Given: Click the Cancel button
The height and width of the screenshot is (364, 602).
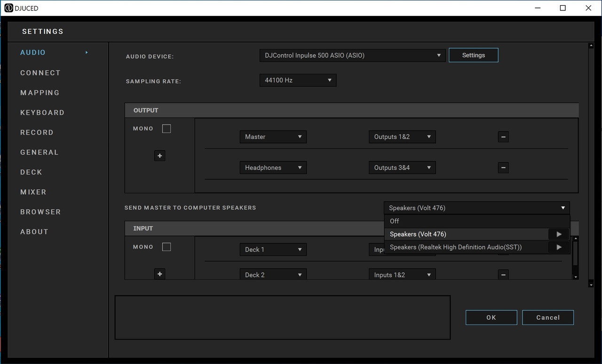Looking at the screenshot, I should (548, 317).
